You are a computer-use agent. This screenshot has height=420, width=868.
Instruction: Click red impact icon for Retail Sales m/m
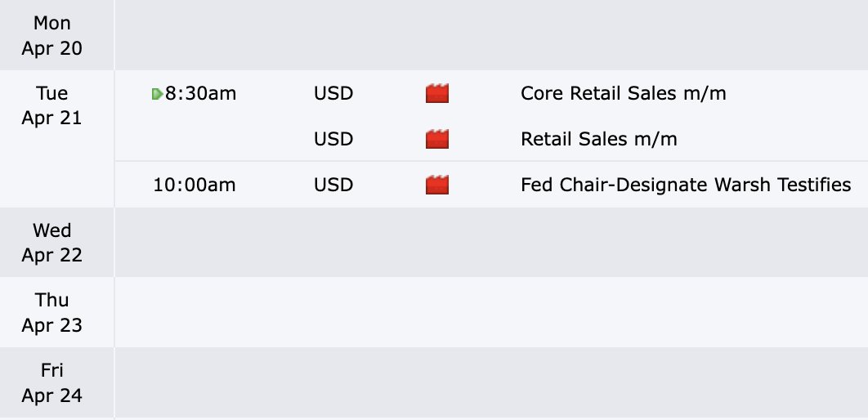click(x=436, y=139)
